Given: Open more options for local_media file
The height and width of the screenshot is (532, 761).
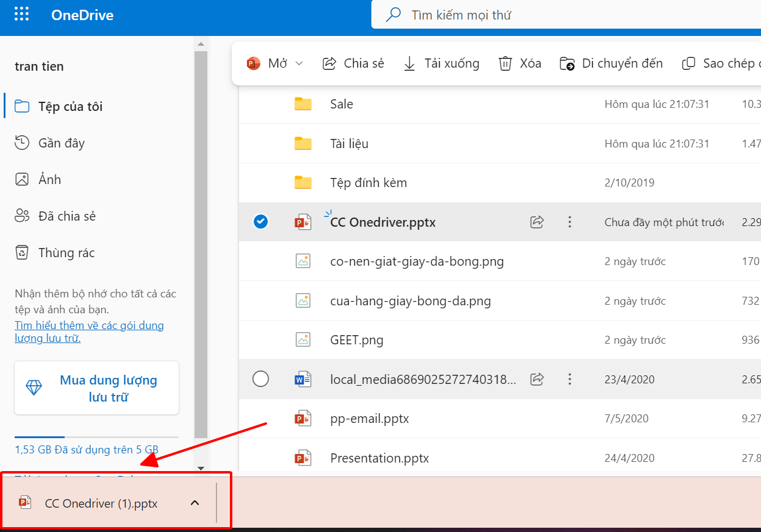Looking at the screenshot, I should [x=570, y=379].
